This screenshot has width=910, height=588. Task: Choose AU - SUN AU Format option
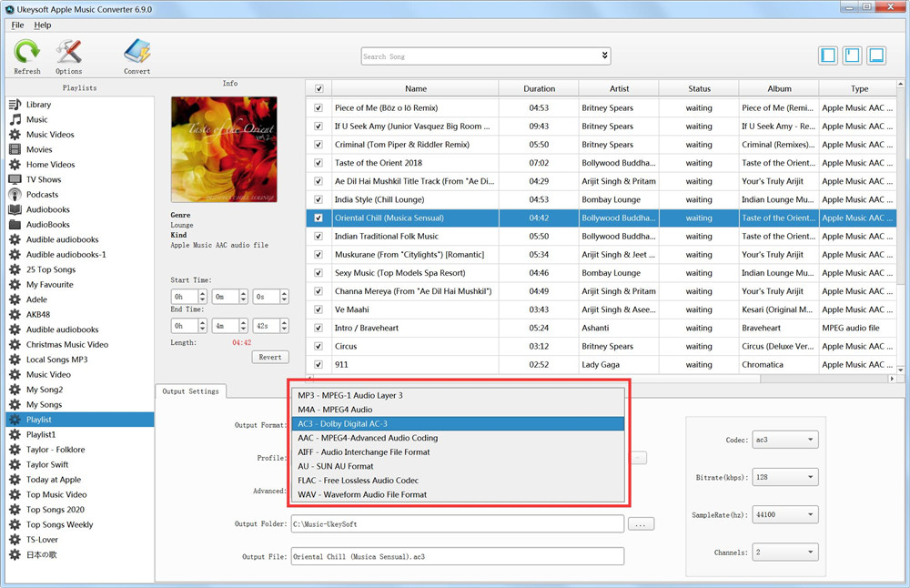(458, 466)
